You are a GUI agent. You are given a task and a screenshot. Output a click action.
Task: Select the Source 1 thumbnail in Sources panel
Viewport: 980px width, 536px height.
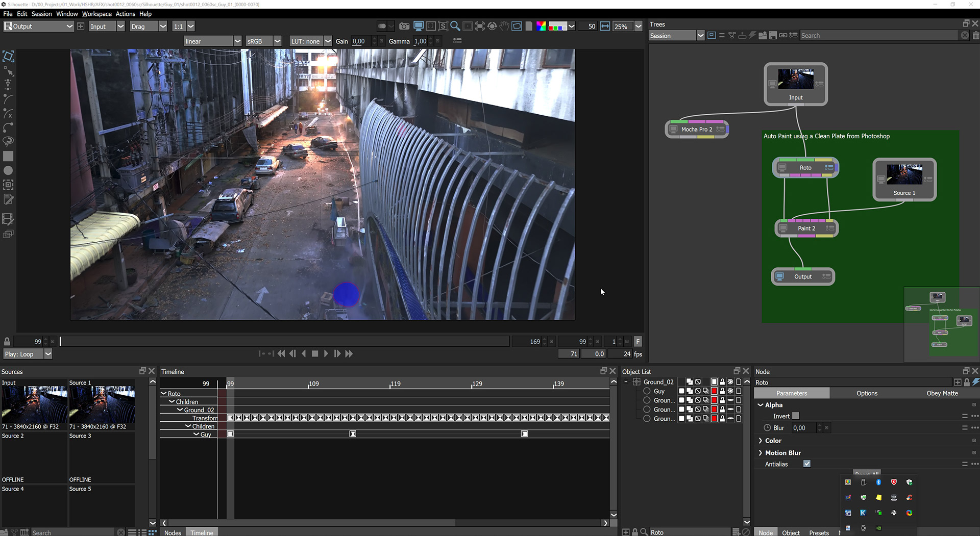click(x=102, y=404)
